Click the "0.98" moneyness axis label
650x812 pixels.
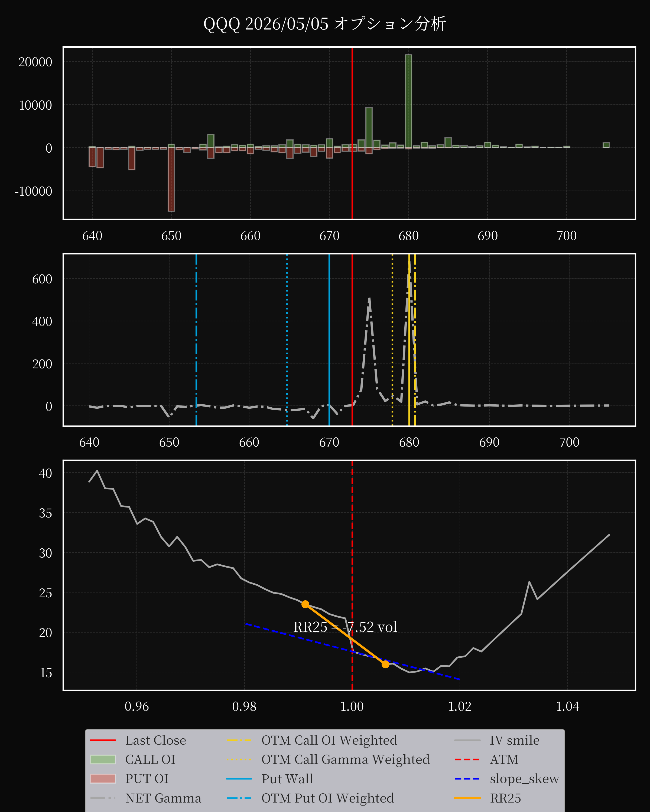[x=244, y=706]
